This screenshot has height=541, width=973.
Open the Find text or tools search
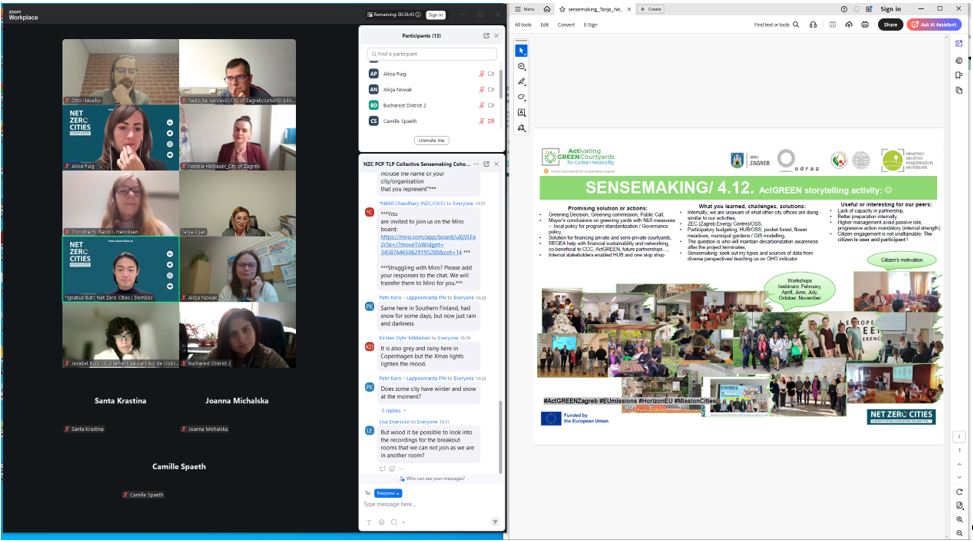(776, 24)
